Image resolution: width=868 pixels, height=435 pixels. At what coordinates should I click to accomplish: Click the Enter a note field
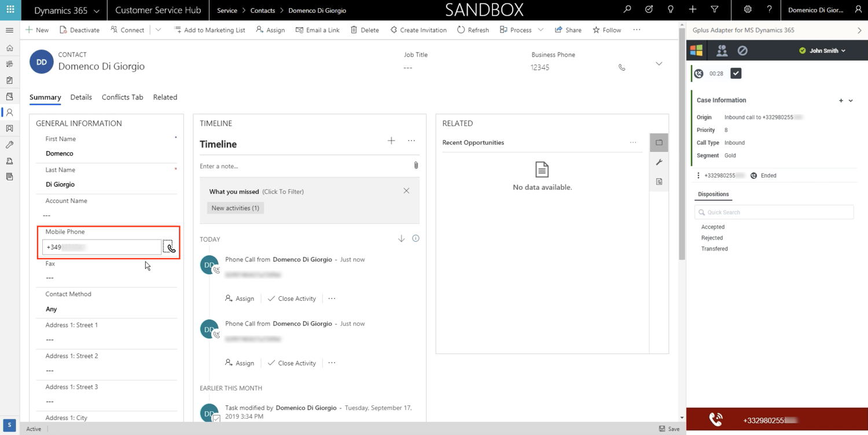[x=304, y=166]
